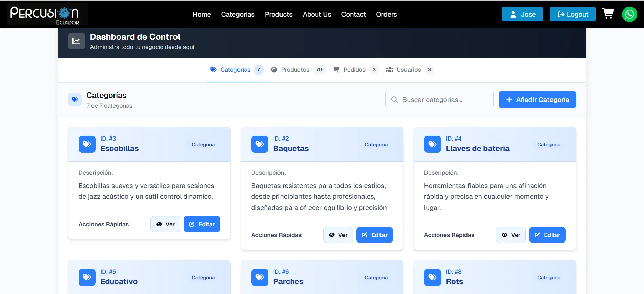The width and height of the screenshot is (644, 294).
Task: Click the Categorías section tag icon
Action: 75,100
